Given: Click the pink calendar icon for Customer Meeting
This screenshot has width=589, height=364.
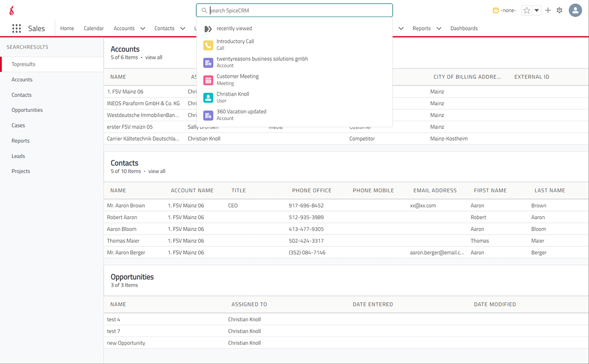Looking at the screenshot, I should pos(208,80).
